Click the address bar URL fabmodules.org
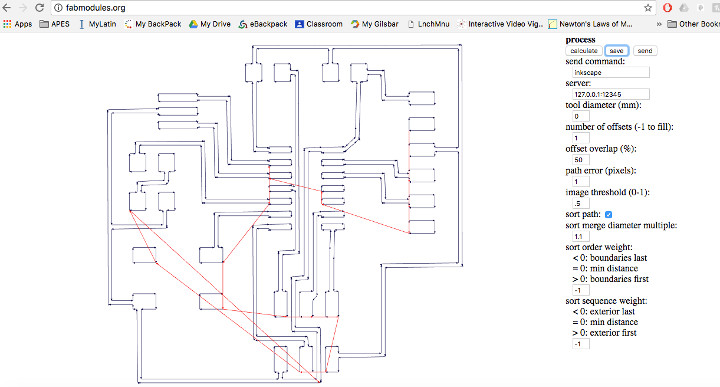Viewport: 720px width, 387px height. click(96, 8)
